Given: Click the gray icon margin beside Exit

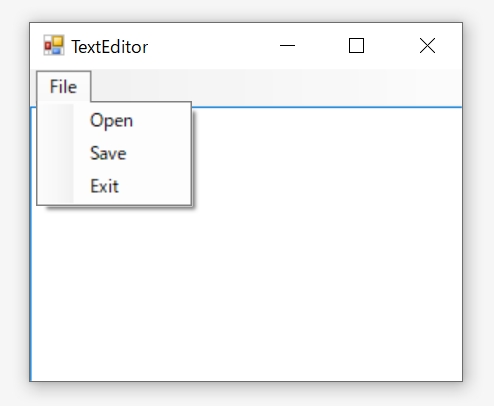Looking at the screenshot, I should pos(56,186).
